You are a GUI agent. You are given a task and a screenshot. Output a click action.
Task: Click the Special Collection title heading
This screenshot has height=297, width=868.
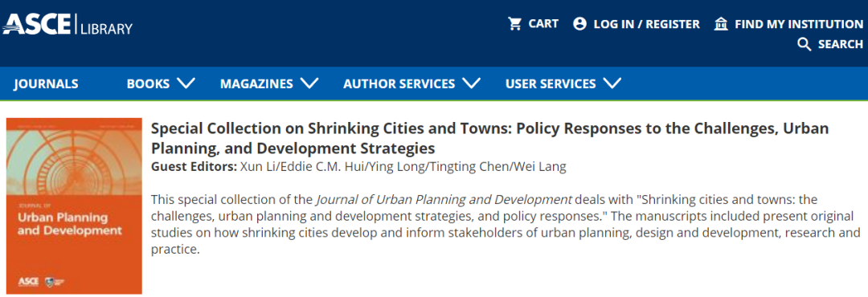pos(489,138)
